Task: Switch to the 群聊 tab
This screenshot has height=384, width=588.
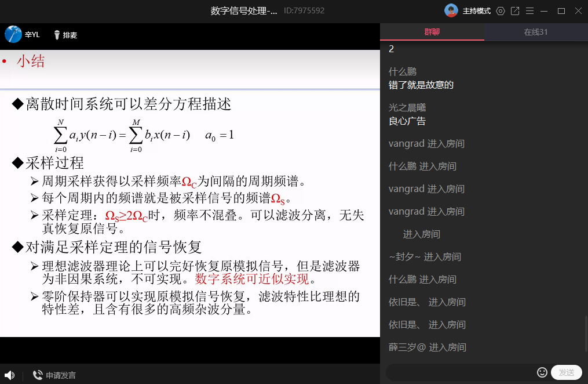Action: tap(432, 32)
